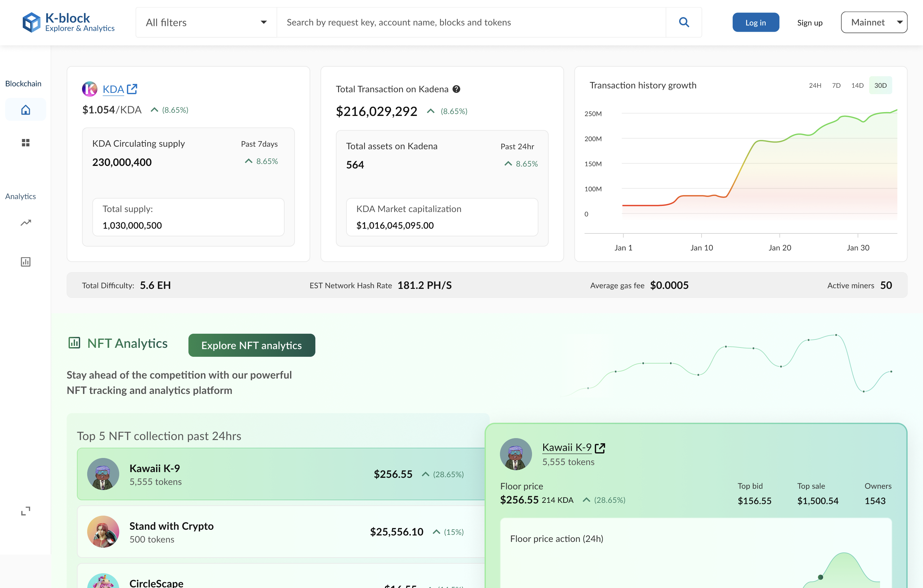
Task: Click the K-block logo icon
Action: click(x=31, y=22)
